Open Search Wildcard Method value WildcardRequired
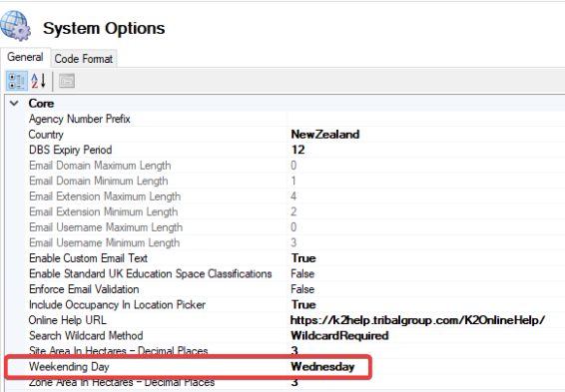 point(339,335)
